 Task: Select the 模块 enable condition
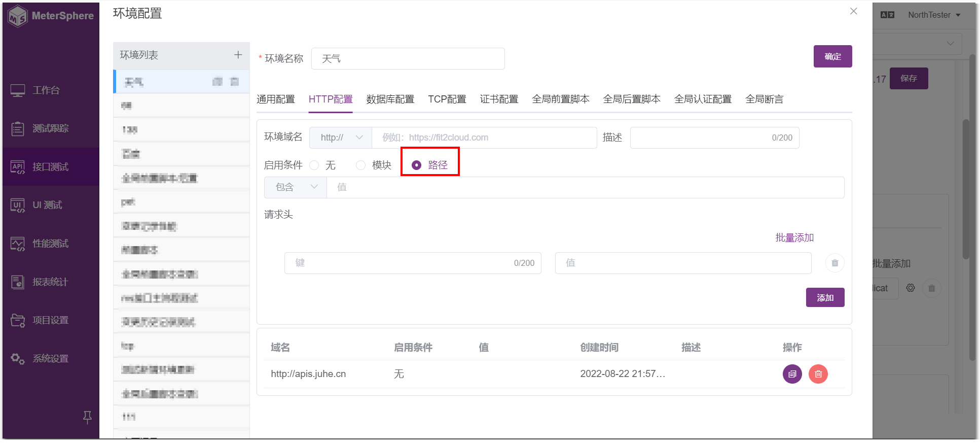[x=374, y=165]
